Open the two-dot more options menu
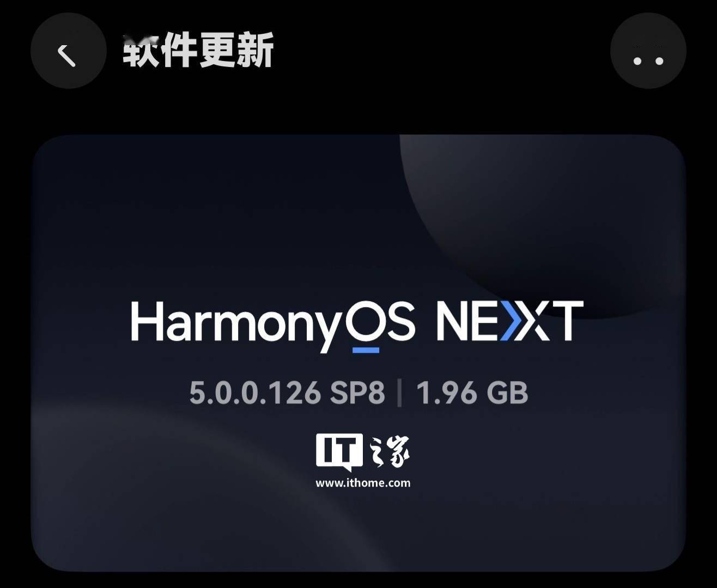The height and width of the screenshot is (588, 717). click(648, 51)
